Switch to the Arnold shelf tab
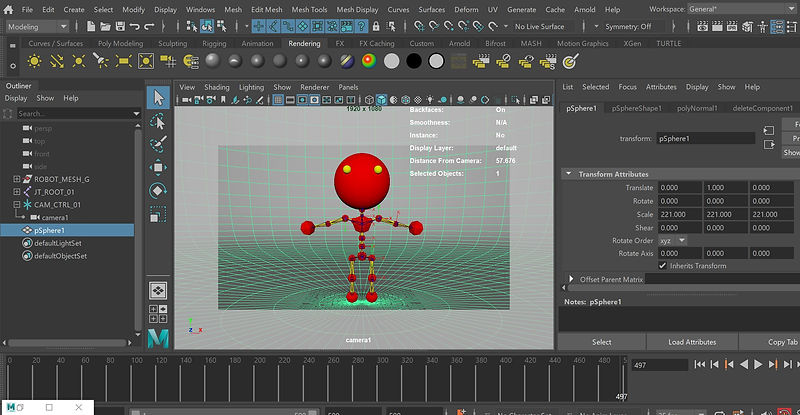This screenshot has height=415, width=800. coord(459,43)
